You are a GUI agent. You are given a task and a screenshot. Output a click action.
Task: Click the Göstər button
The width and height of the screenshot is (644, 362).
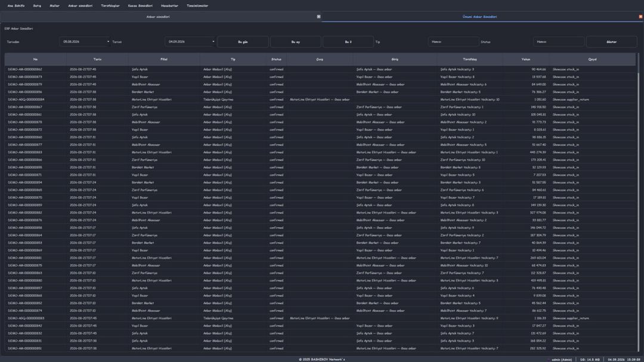(612, 42)
